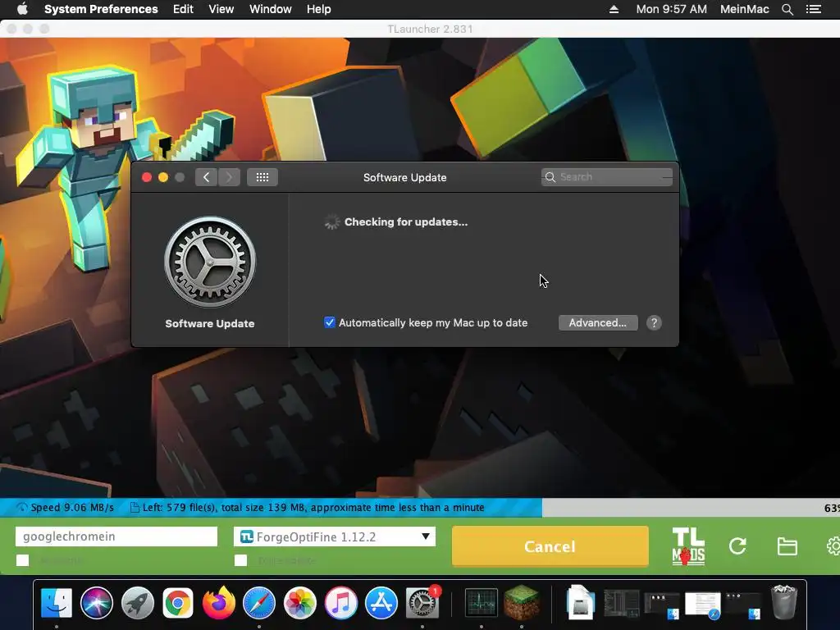Toggle Accounts checkbox under the username field

click(22, 560)
